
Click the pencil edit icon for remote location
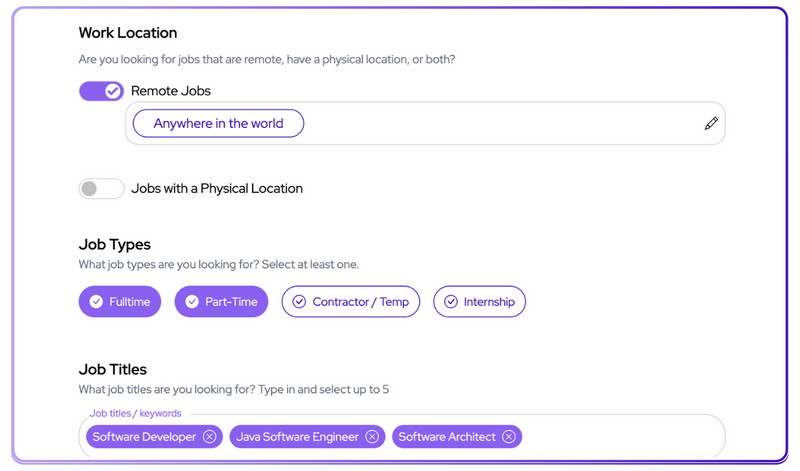[711, 124]
